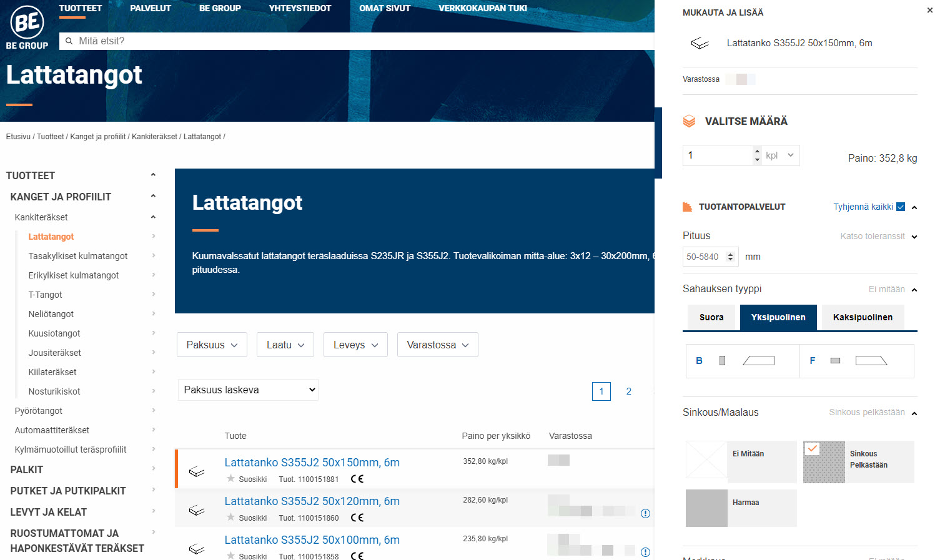Click the search magnifier icon
Image resolution: width=945 pixels, height=560 pixels.
pos(69,41)
